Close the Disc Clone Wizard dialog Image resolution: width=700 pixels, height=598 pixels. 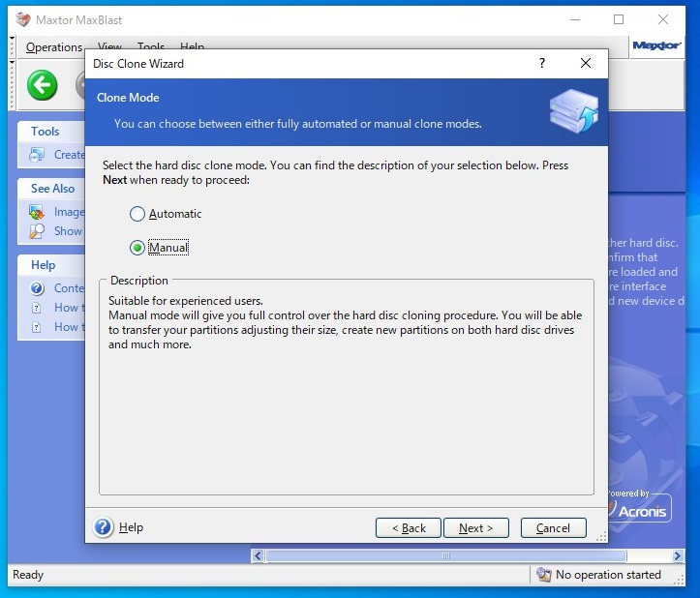[585, 63]
